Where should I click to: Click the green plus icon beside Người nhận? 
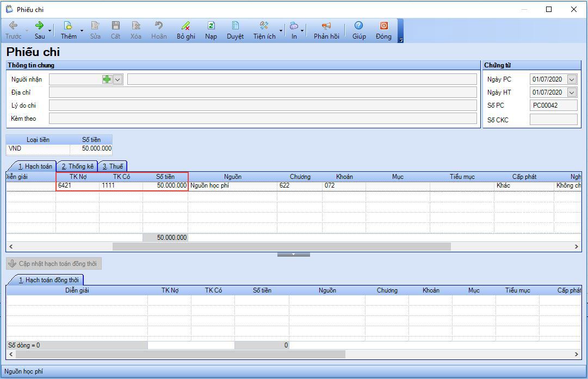tap(107, 79)
